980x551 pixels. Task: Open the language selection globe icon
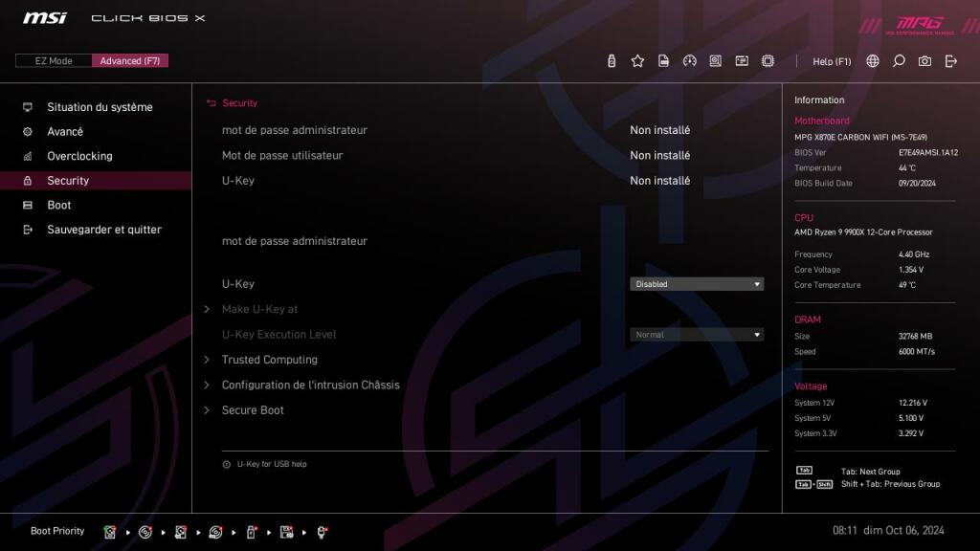point(872,60)
